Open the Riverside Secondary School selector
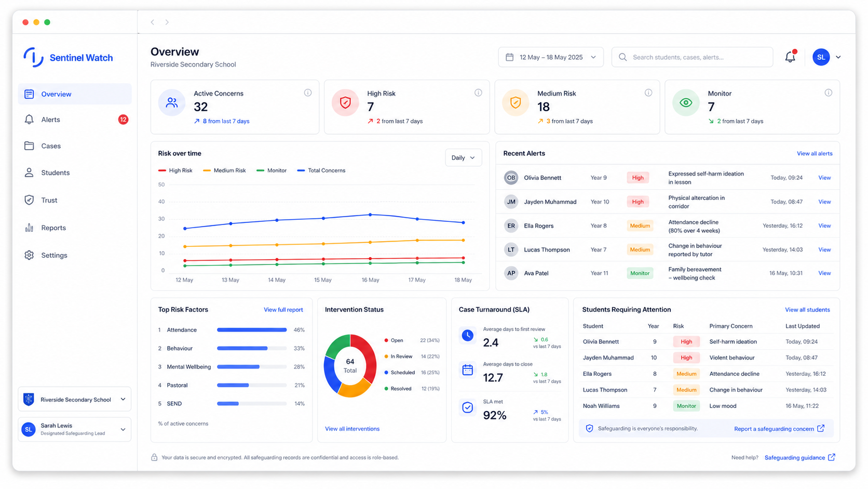Viewport: 868px width, 489px height. click(75, 400)
